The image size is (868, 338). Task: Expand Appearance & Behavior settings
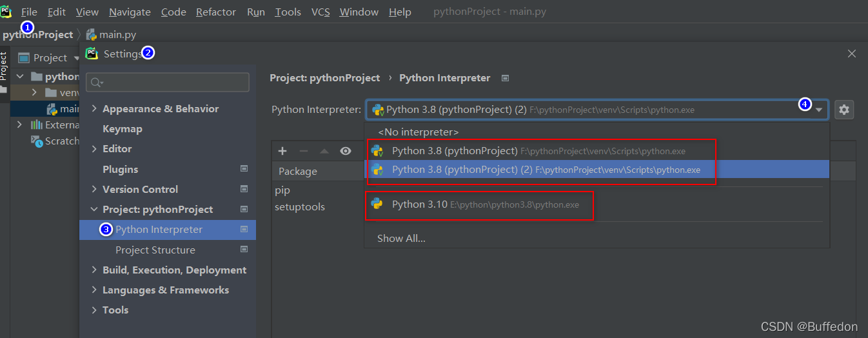(94, 108)
